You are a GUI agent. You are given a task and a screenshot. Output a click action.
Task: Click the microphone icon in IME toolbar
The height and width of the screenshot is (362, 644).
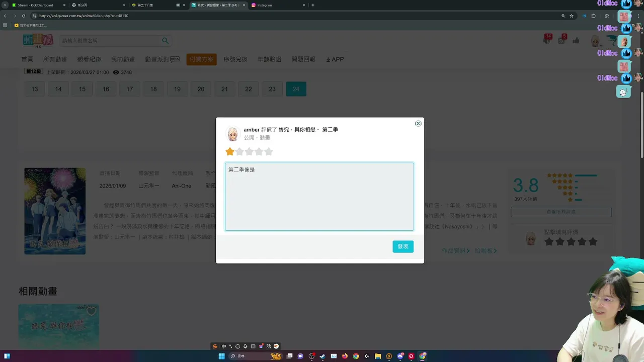tap(246, 346)
